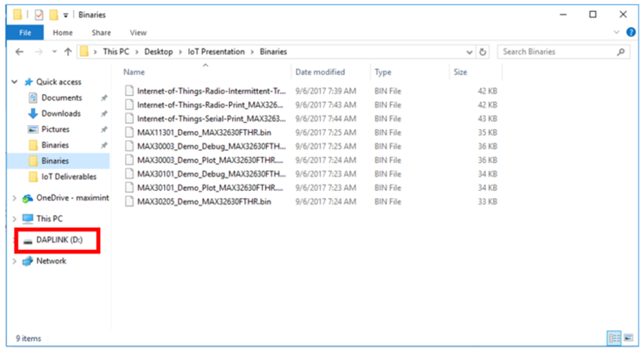This screenshot has height=353, width=644.
Task: Click the New Folder quick access icon
Action: click(x=54, y=15)
